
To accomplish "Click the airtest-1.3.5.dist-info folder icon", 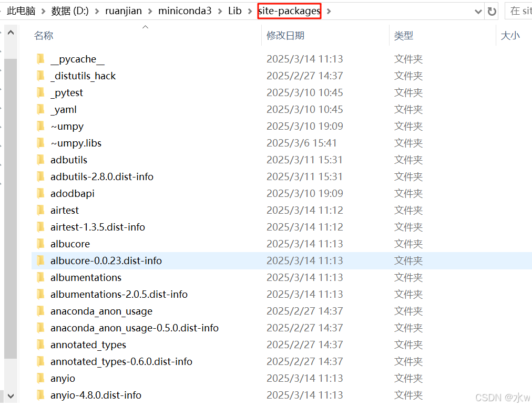I will tap(40, 227).
